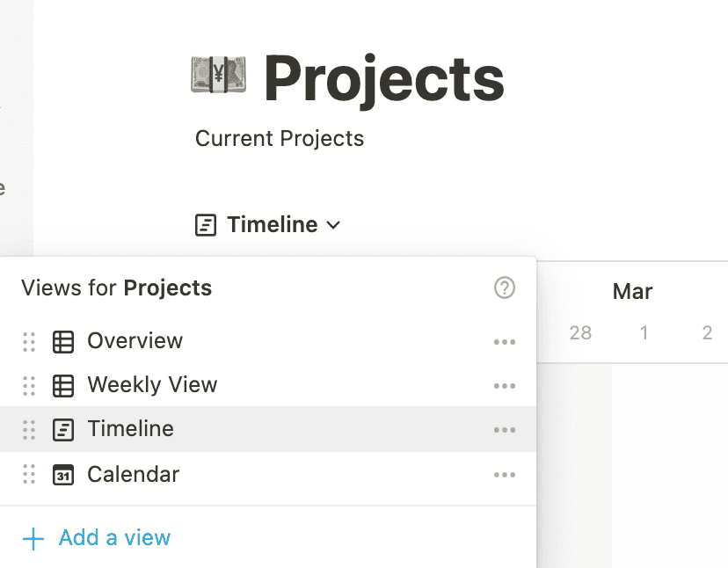Click the Weekly View table icon
Screen dimensions: 728x568
point(63,385)
